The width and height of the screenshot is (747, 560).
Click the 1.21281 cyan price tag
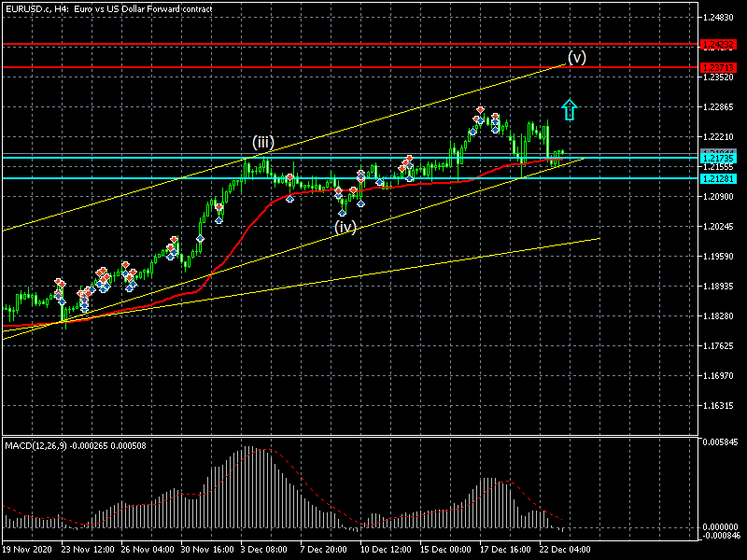(x=720, y=177)
